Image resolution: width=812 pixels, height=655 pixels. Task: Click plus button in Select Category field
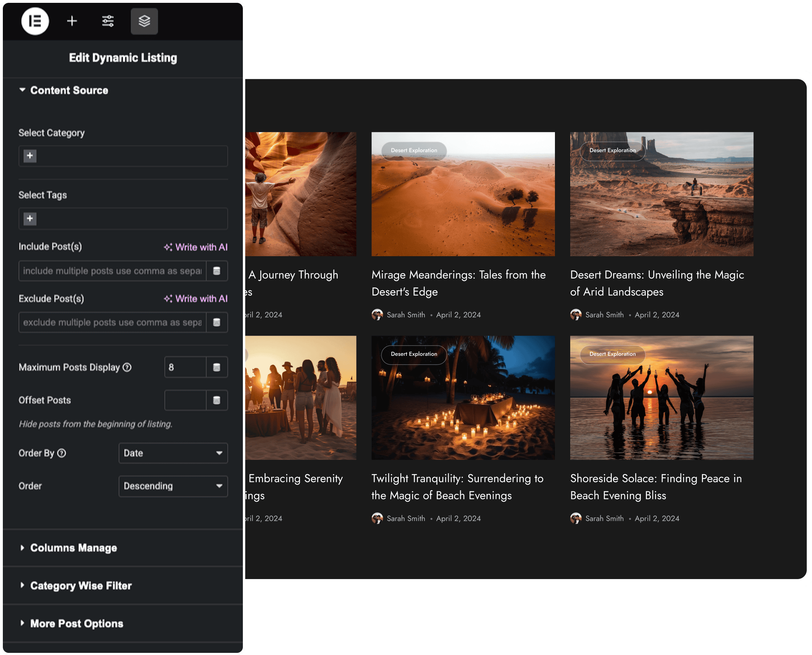(30, 156)
